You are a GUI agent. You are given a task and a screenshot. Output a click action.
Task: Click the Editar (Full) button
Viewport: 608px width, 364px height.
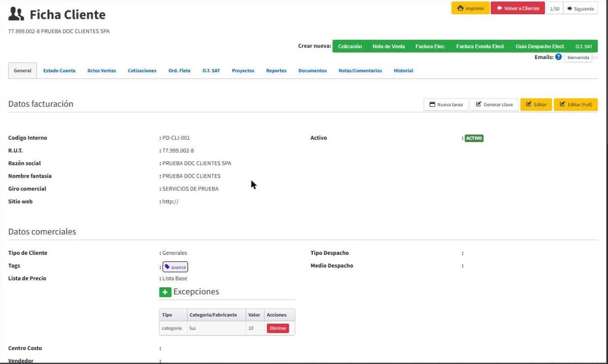point(576,104)
